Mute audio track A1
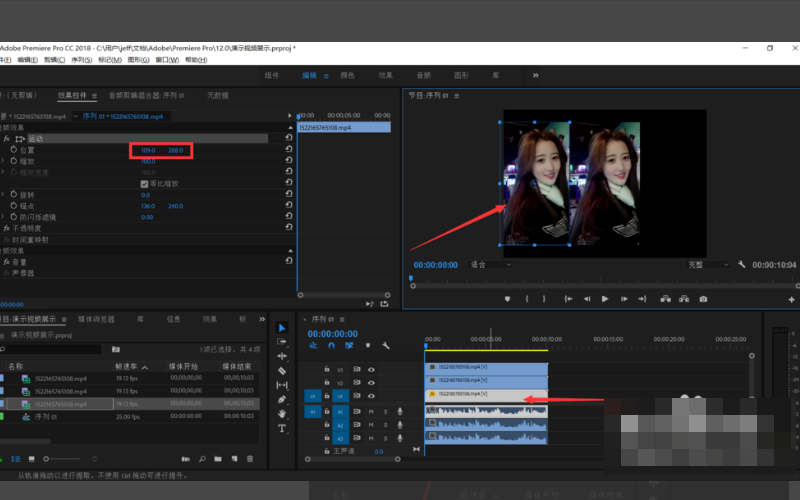The image size is (800, 500). (371, 411)
